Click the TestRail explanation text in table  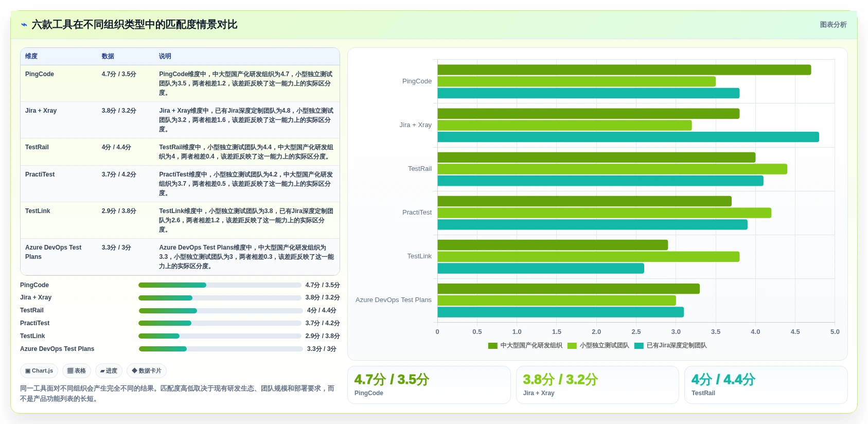coord(246,152)
